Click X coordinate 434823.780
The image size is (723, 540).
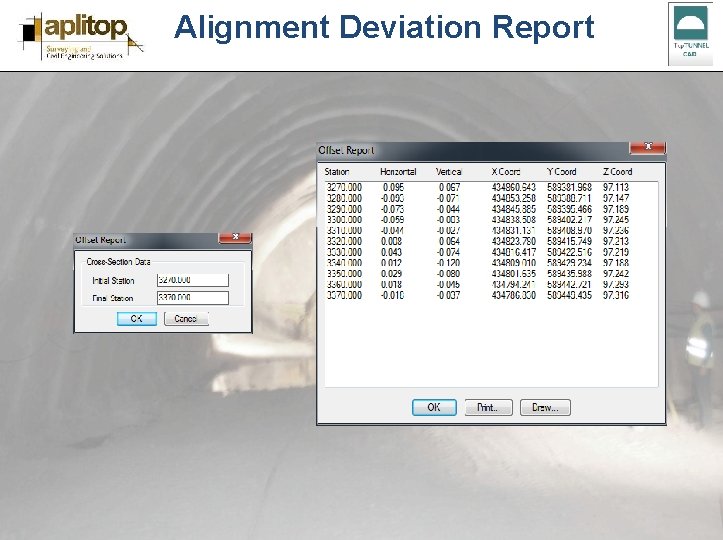tap(514, 241)
